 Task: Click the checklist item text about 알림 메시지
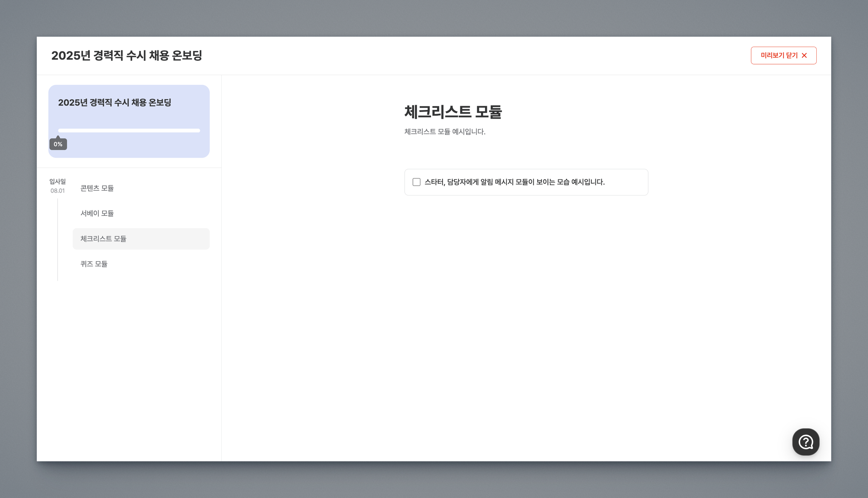pyautogui.click(x=514, y=182)
